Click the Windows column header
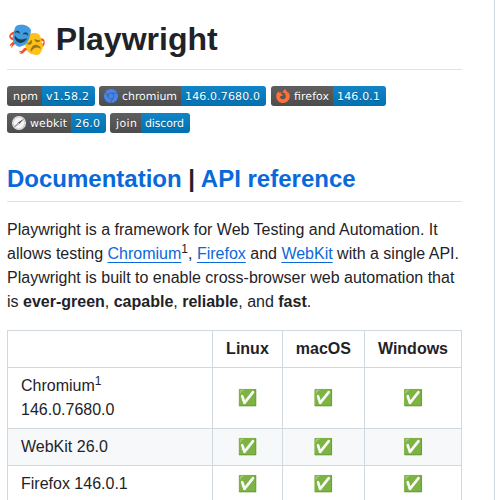 point(413,349)
